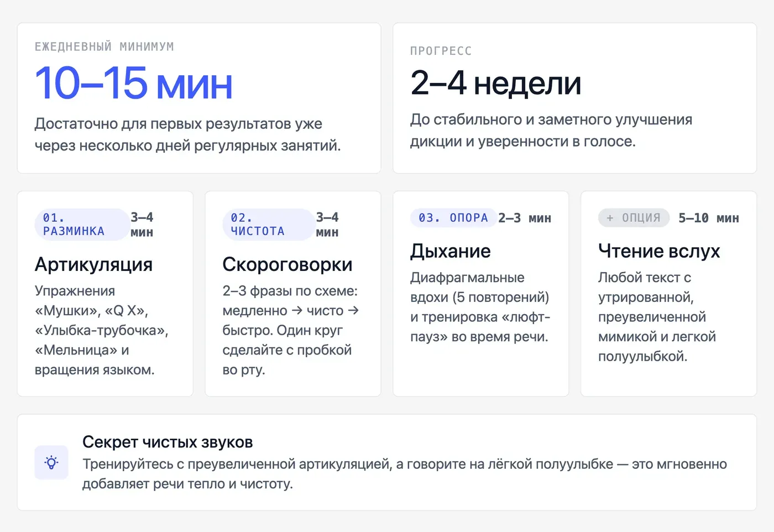Select the «3–4 мин» duration beside РАЗМИНКА
The height and width of the screenshot is (532, 774).
coord(142,225)
